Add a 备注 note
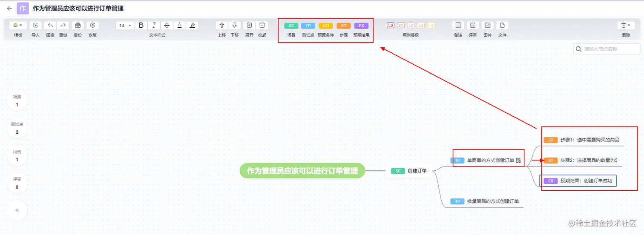The image size is (644, 235). pos(458,26)
